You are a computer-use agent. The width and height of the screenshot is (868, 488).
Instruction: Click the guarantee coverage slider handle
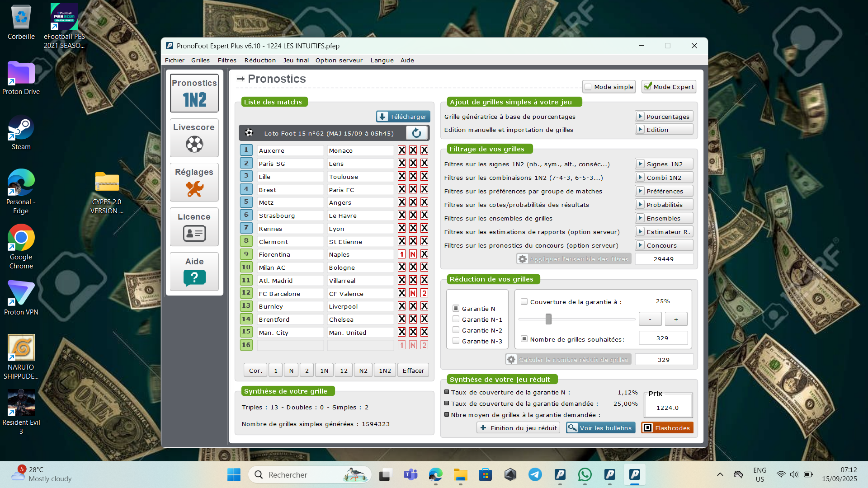pos(548,319)
